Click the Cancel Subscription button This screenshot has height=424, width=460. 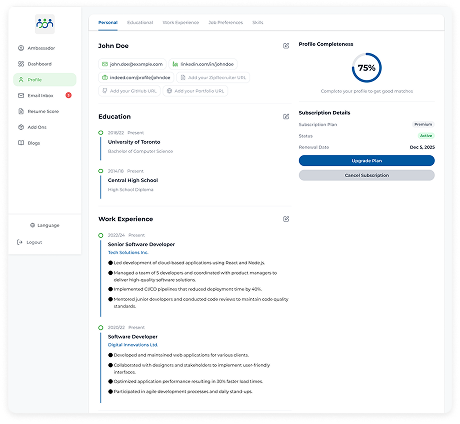point(367,175)
